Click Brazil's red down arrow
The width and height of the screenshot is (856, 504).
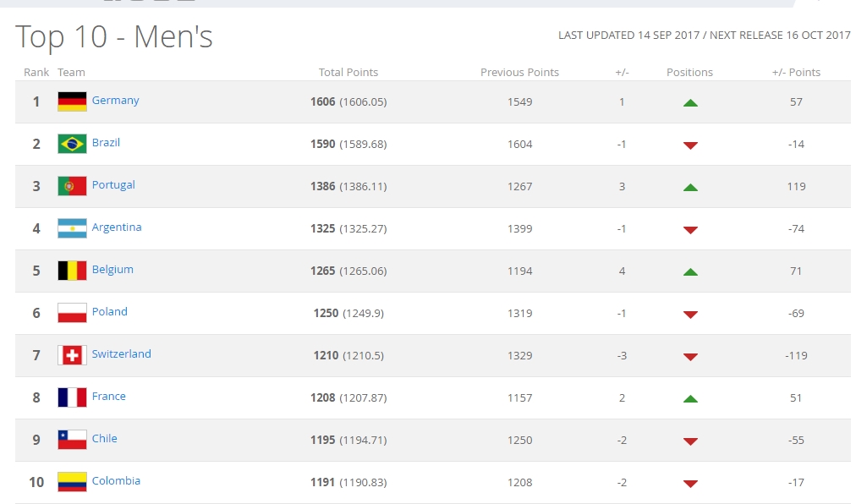(690, 145)
